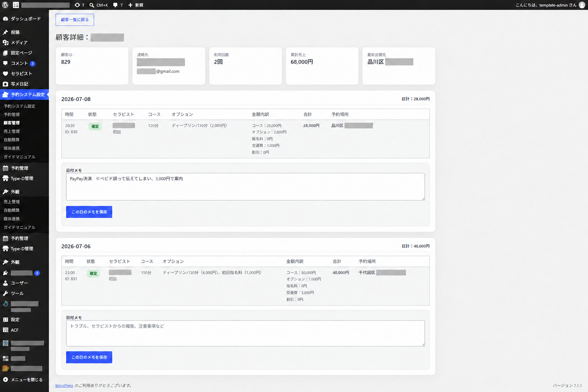Click the 2026-07-06 date heading

(x=76, y=247)
